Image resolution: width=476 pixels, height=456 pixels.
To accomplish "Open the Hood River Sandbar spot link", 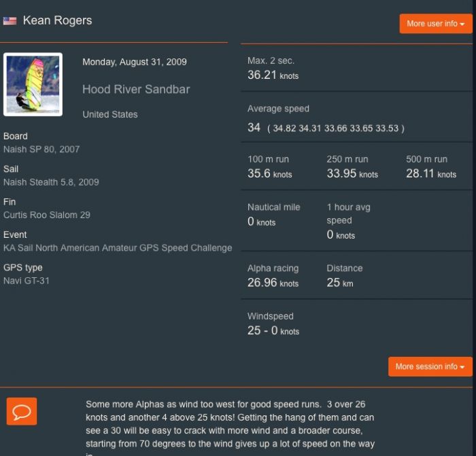I will 136,89.
